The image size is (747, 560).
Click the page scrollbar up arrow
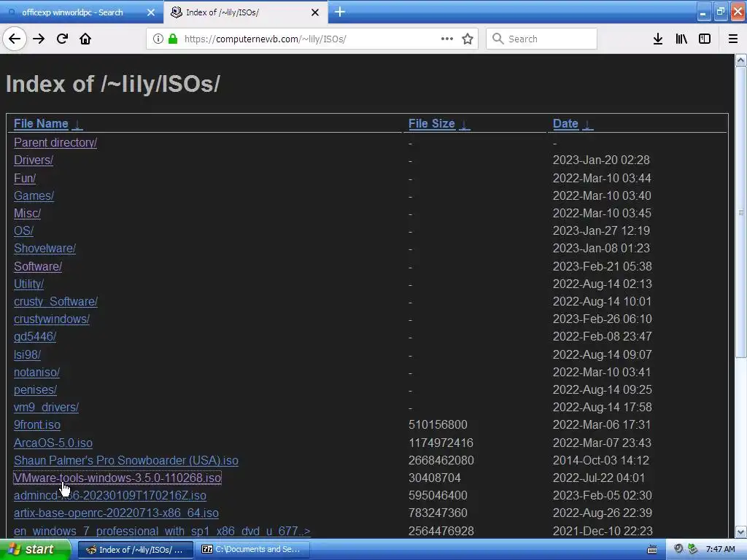click(741, 60)
